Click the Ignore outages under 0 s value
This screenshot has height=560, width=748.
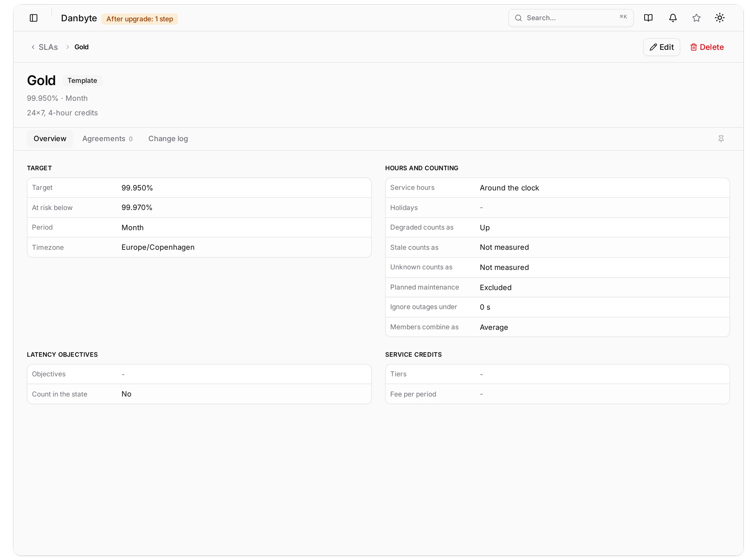click(x=484, y=307)
